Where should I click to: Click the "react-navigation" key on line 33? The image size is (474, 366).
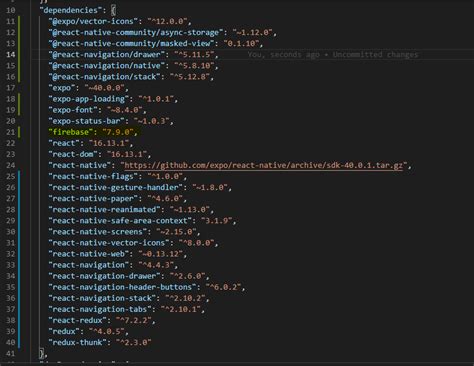coord(89,265)
